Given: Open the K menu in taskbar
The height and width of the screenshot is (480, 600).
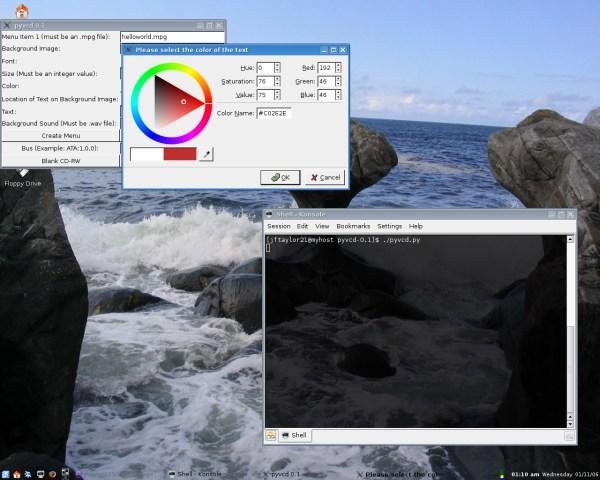Looking at the screenshot, I should [5, 475].
